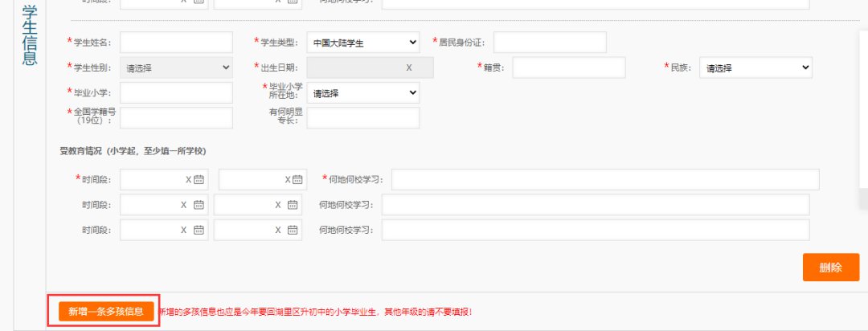The height and width of the screenshot is (331, 868).
Task: Open end date calendar in second 时间段 row
Action: [293, 205]
